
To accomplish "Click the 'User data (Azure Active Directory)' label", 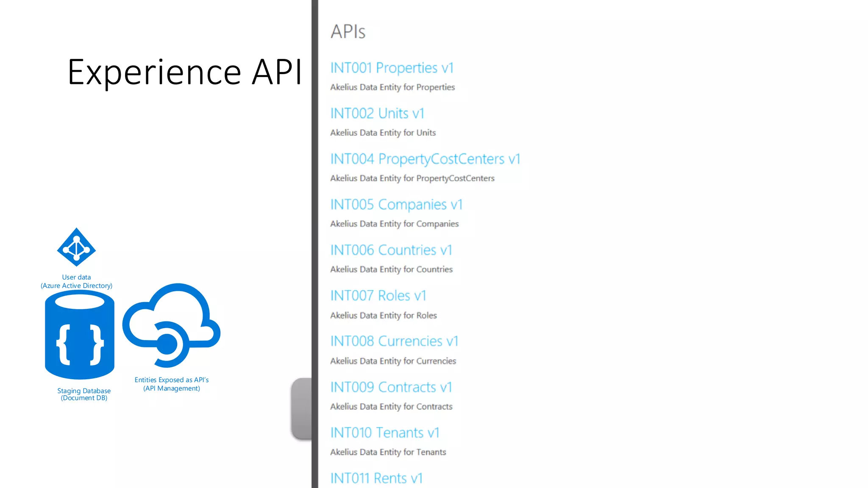I will [x=76, y=281].
